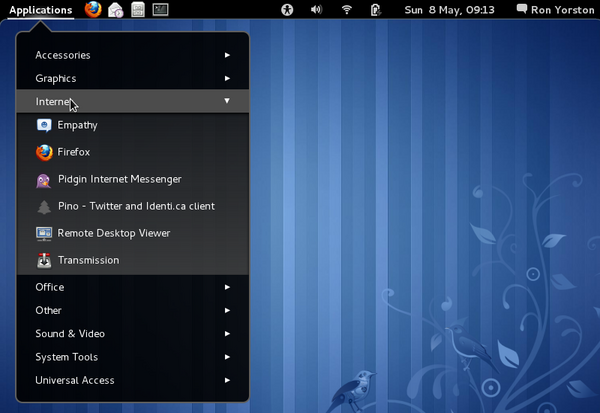Open the clock showing Sun 8 May, 09:13

tap(449, 10)
